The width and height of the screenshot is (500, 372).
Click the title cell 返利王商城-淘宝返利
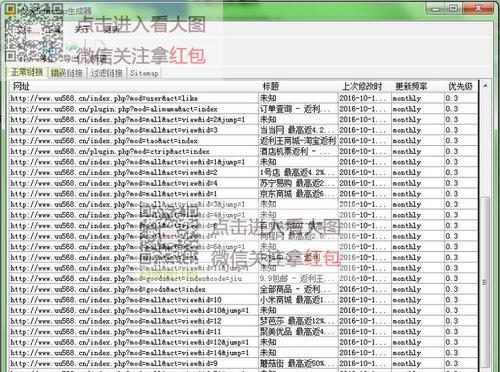tap(298, 141)
